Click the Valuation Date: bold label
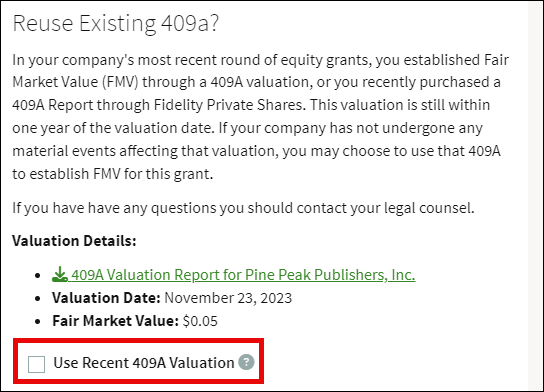 tap(106, 298)
